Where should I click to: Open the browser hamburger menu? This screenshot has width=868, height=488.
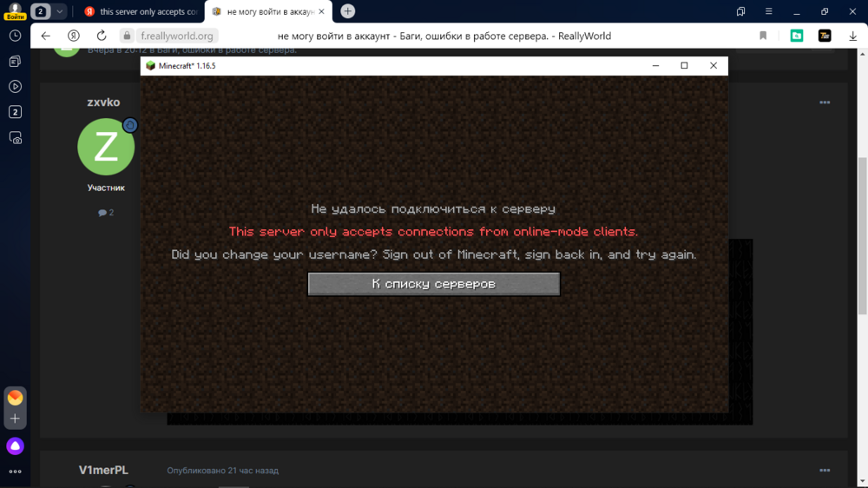point(768,11)
